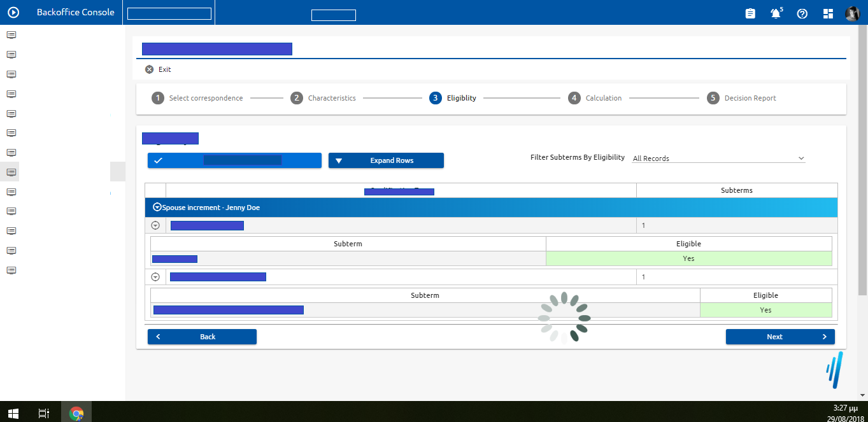Proceed with the Next button
The width and height of the screenshot is (868, 422).
click(x=780, y=337)
